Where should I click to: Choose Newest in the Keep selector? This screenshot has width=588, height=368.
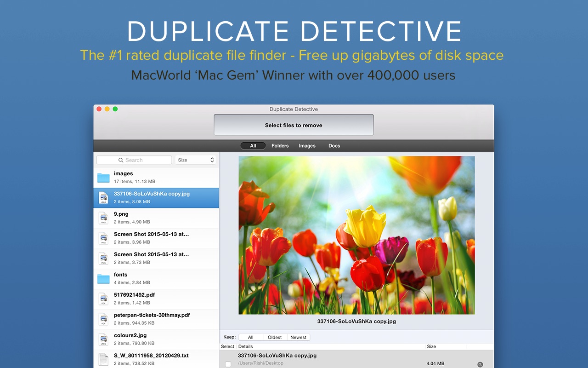(x=299, y=337)
